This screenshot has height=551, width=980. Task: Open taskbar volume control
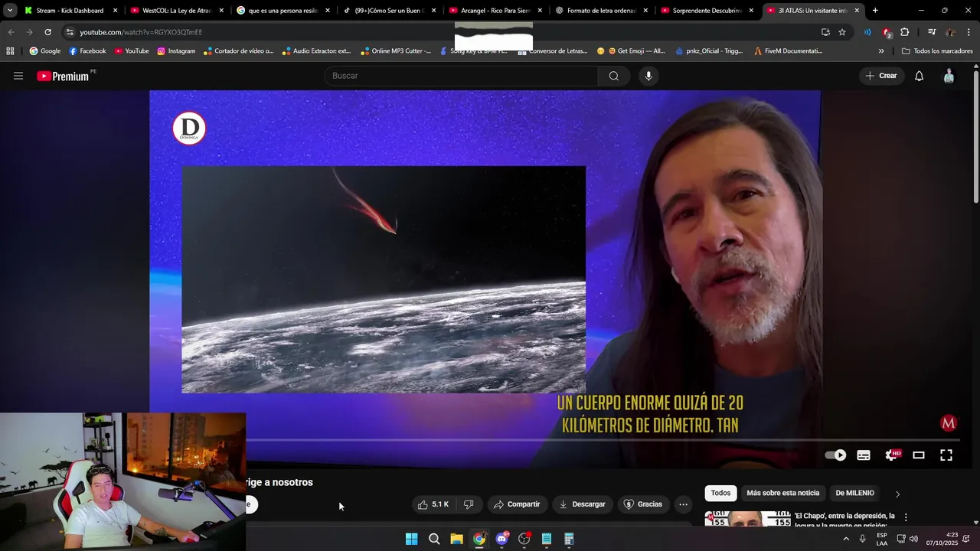tap(913, 539)
